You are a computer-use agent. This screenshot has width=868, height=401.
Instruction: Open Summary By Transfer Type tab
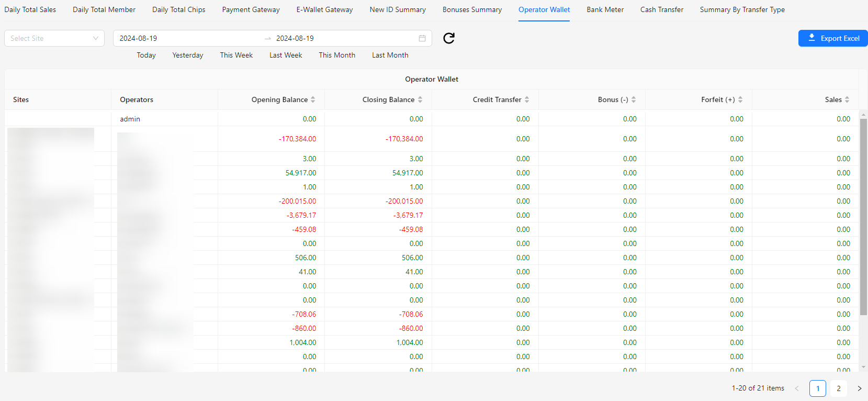click(x=742, y=9)
